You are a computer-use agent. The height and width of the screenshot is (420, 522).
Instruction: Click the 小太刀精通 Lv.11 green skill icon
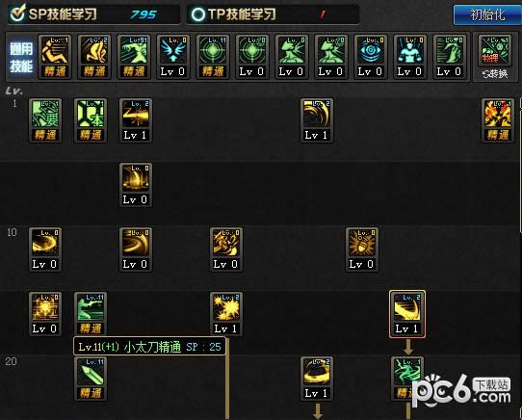(91, 314)
